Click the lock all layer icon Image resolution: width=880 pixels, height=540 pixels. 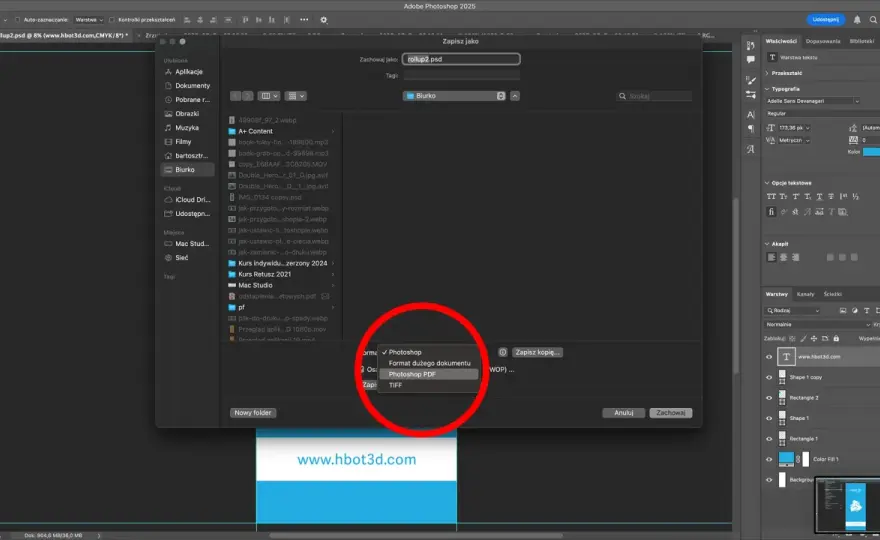click(x=836, y=338)
